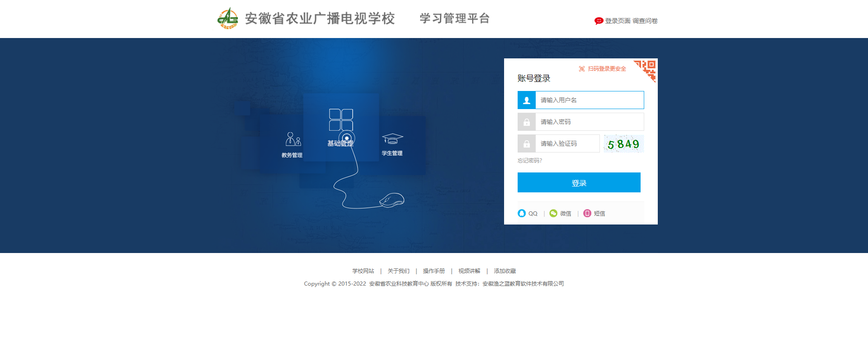868x363 pixels.
Task: Click the 教务管理 icon in the banner
Action: (292, 139)
